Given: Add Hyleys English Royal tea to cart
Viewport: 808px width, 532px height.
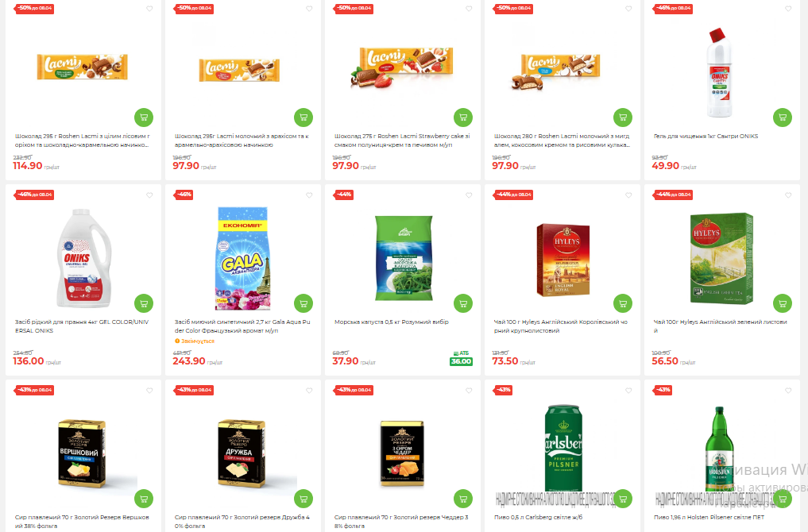Looking at the screenshot, I should click(623, 303).
